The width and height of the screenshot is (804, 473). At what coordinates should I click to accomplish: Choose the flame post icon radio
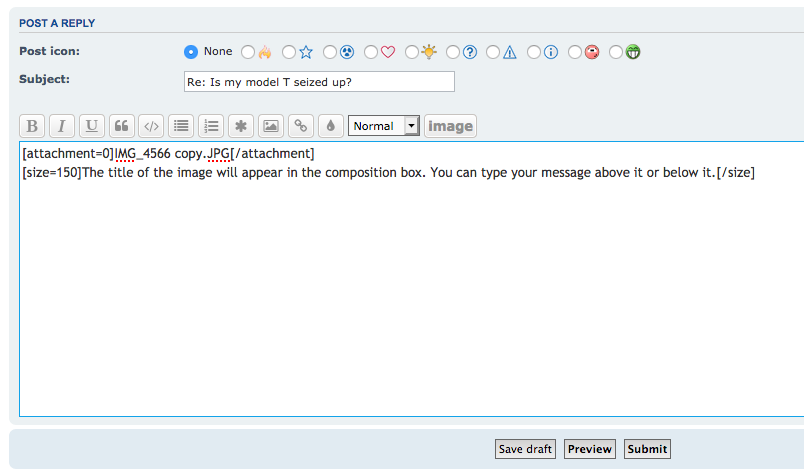coord(248,52)
